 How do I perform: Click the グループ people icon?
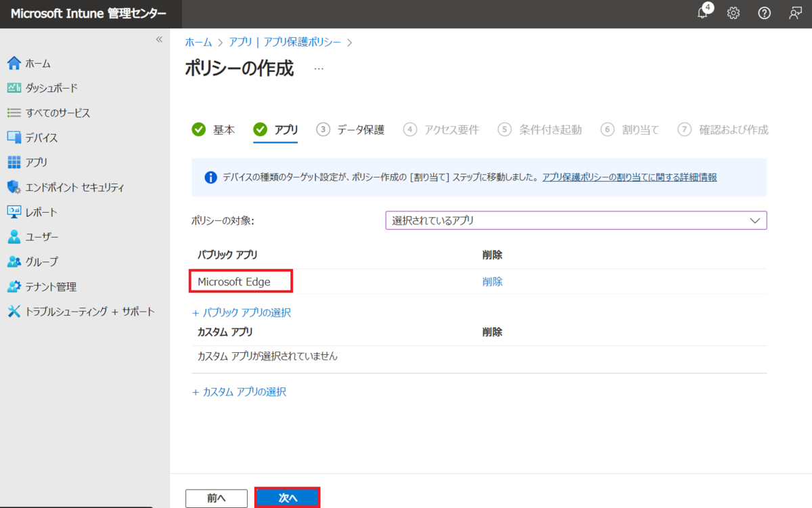[14, 261]
